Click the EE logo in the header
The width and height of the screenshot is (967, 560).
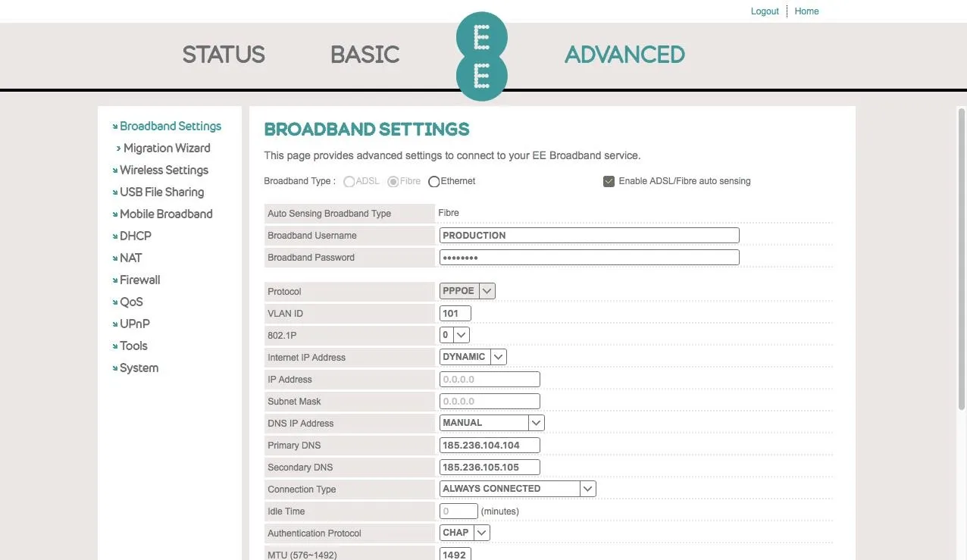coord(481,56)
